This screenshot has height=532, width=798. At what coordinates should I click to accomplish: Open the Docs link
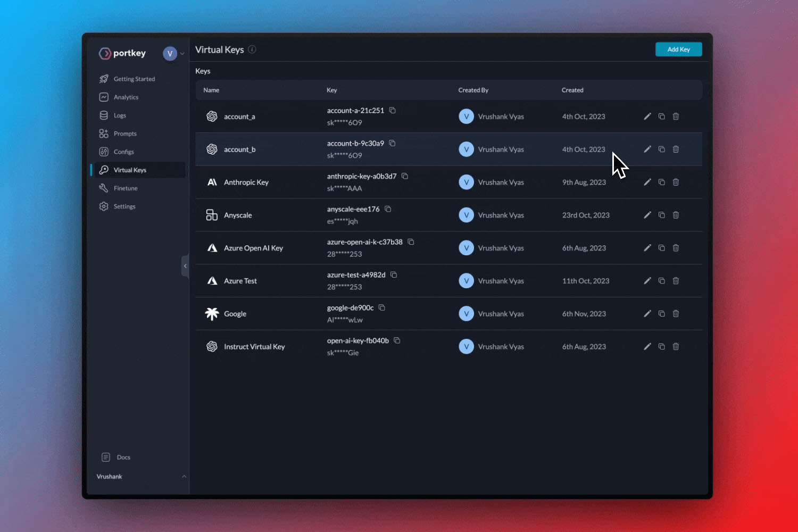point(116,457)
